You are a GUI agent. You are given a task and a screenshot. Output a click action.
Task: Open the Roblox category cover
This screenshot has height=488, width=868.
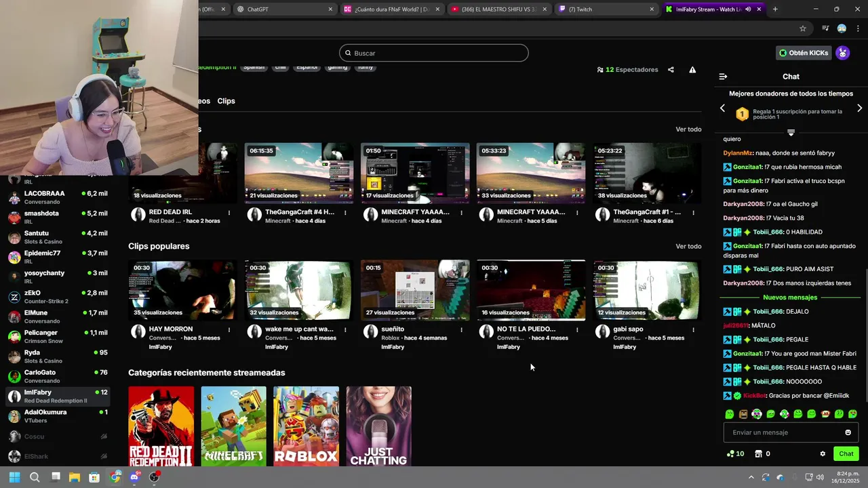point(306,426)
